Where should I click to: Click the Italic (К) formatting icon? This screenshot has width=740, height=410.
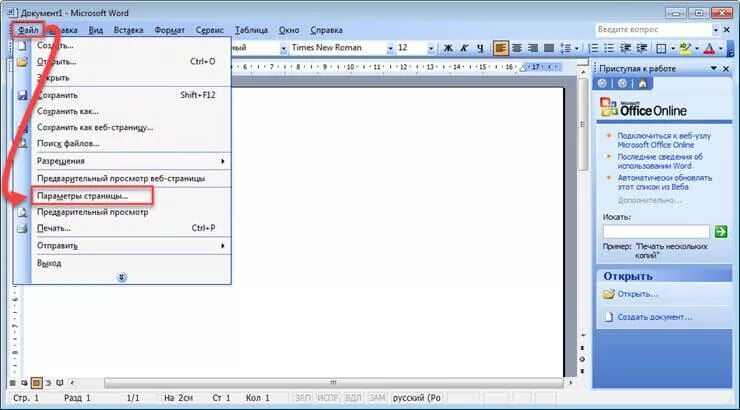click(464, 48)
